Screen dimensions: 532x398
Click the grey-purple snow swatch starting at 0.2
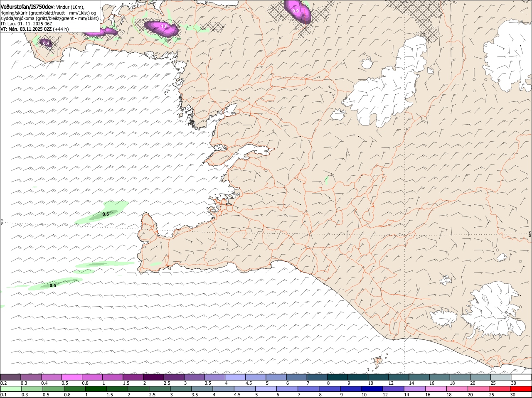10,377
